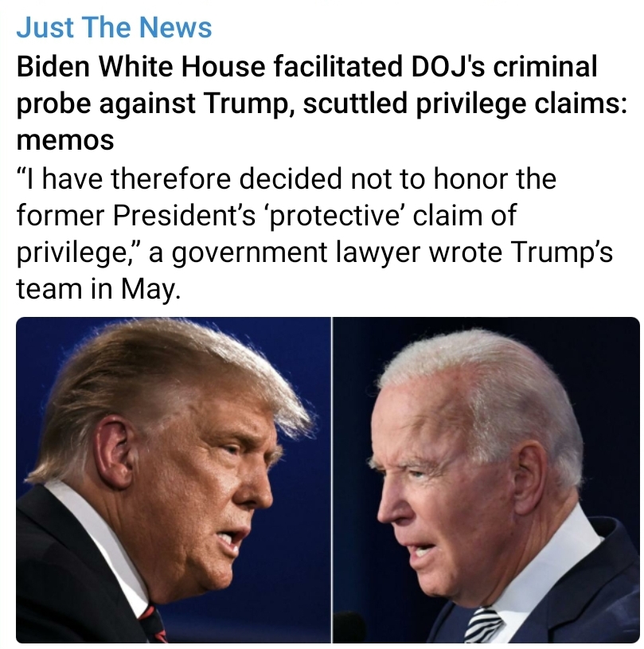
Task: Click the ear of the right photo's man
Action: [x=531, y=473]
